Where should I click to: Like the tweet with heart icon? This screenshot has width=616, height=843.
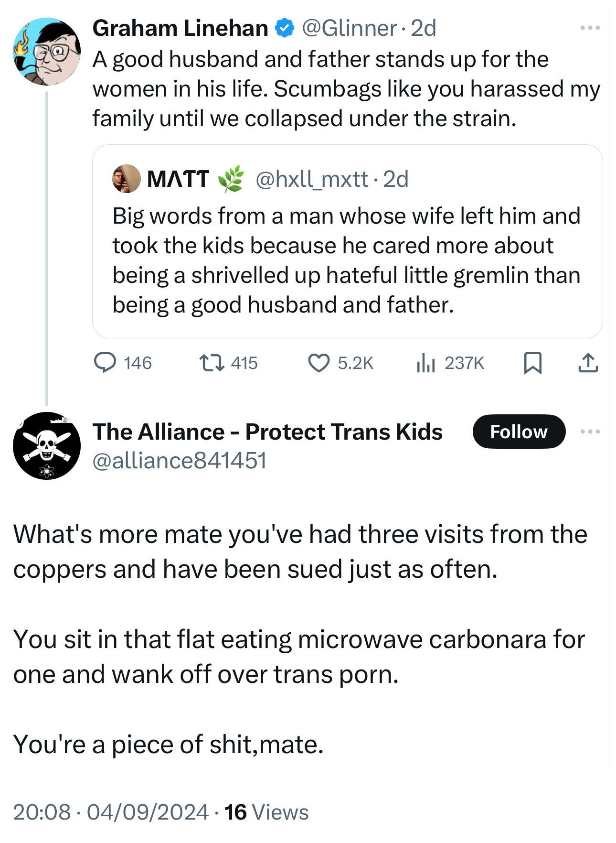319,363
